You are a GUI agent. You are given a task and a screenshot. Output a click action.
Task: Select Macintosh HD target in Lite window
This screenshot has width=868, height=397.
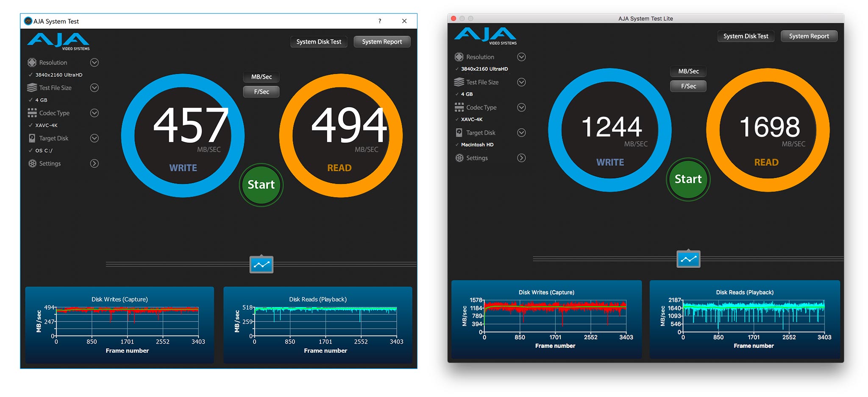coord(477,145)
